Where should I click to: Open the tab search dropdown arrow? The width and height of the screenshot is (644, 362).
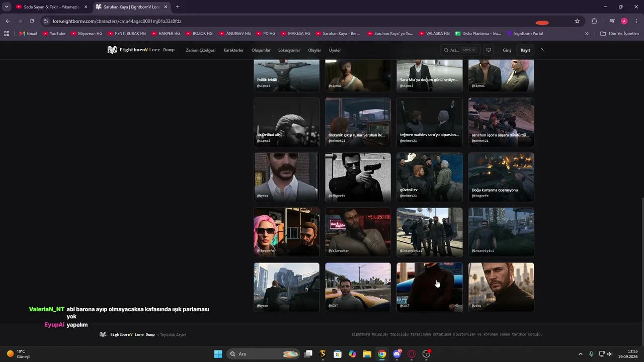[x=7, y=7]
